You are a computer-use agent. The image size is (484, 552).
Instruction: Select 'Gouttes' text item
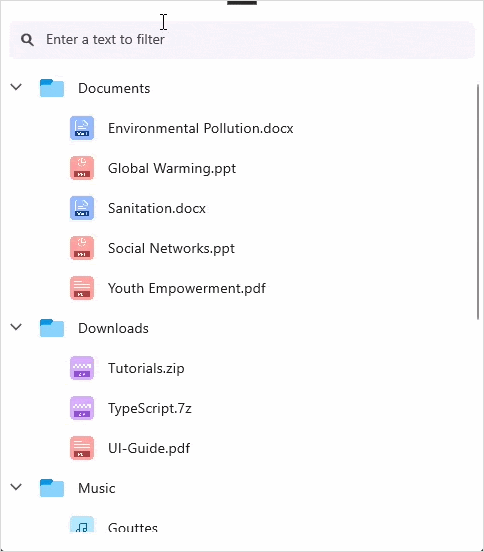[x=133, y=527]
